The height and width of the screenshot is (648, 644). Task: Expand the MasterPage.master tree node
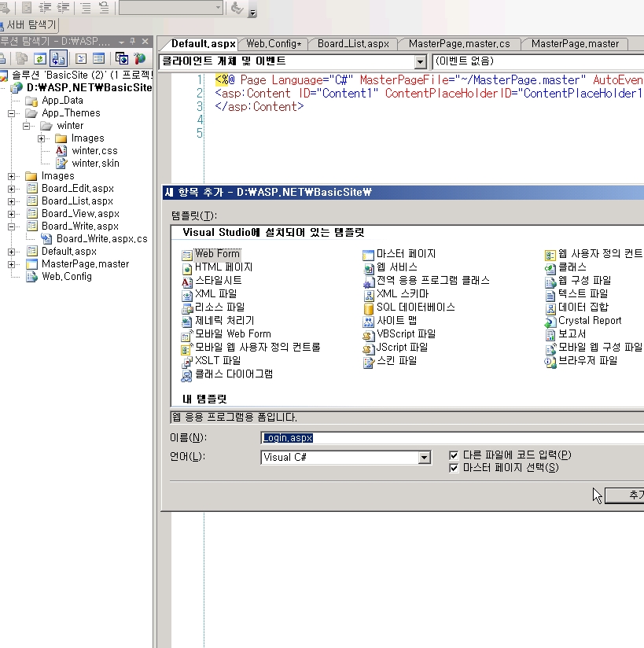point(12,264)
